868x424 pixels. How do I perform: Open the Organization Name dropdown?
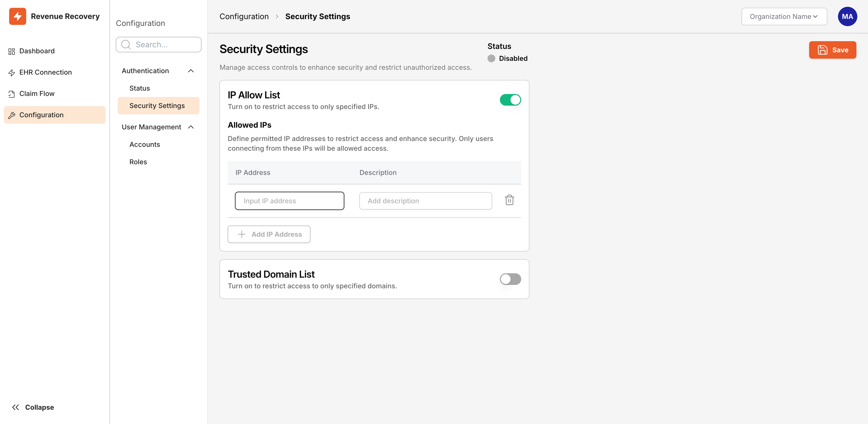pos(784,16)
